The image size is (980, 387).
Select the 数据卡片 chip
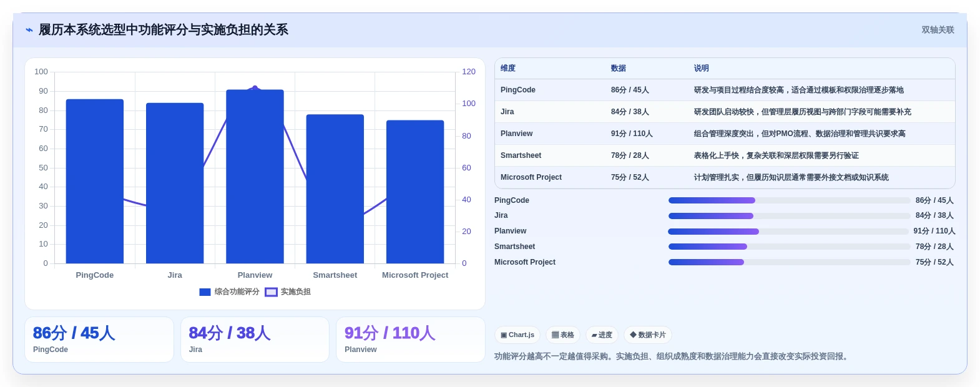pos(648,335)
